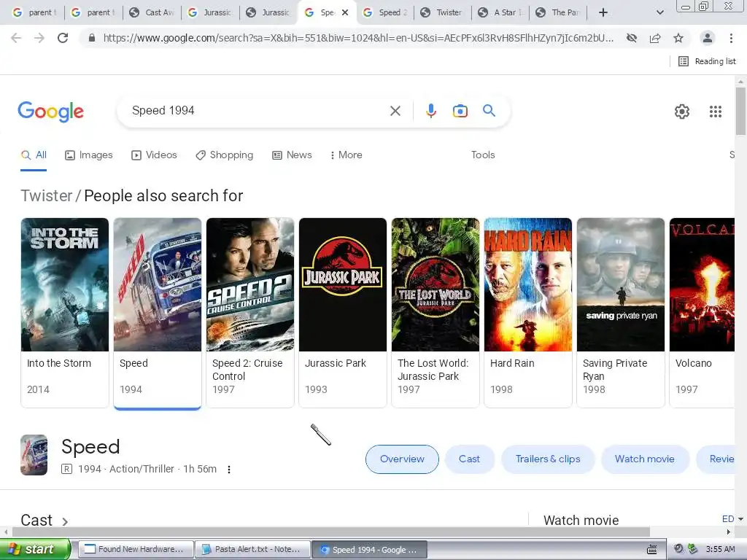Open the Jurassic Park poster card

pos(343,312)
